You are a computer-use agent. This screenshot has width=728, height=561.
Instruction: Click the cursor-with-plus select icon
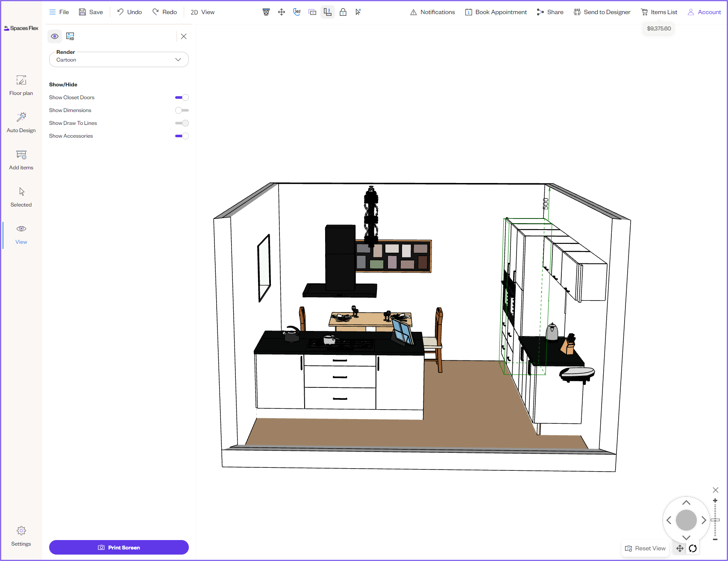pos(358,12)
